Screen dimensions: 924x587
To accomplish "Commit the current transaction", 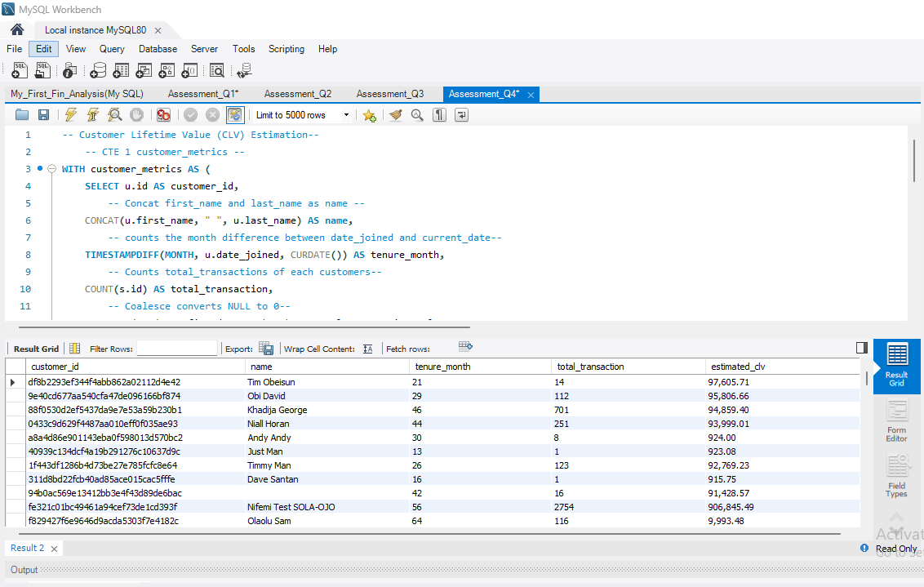I will point(190,115).
